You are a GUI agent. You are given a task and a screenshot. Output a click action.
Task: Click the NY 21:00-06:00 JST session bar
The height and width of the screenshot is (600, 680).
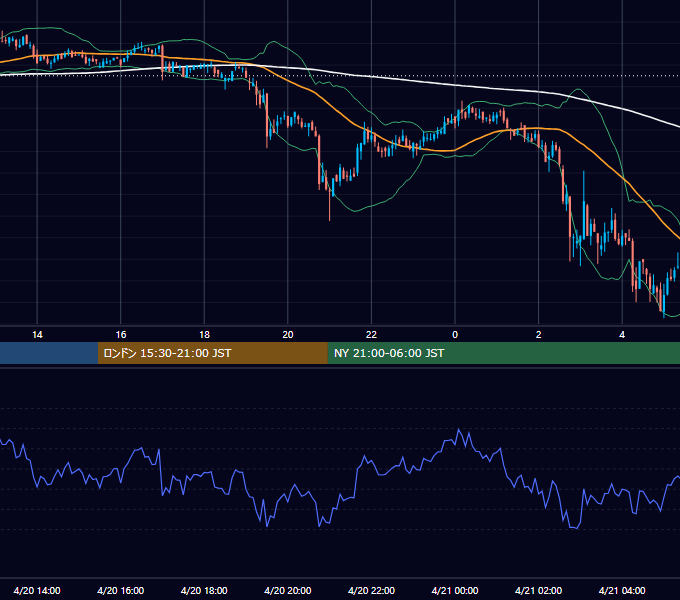pyautogui.click(x=503, y=353)
